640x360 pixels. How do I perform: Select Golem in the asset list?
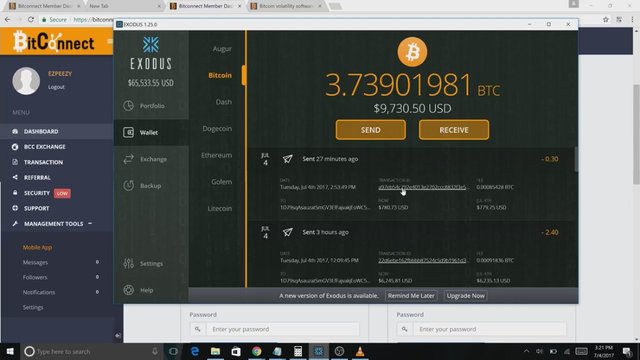pyautogui.click(x=221, y=182)
